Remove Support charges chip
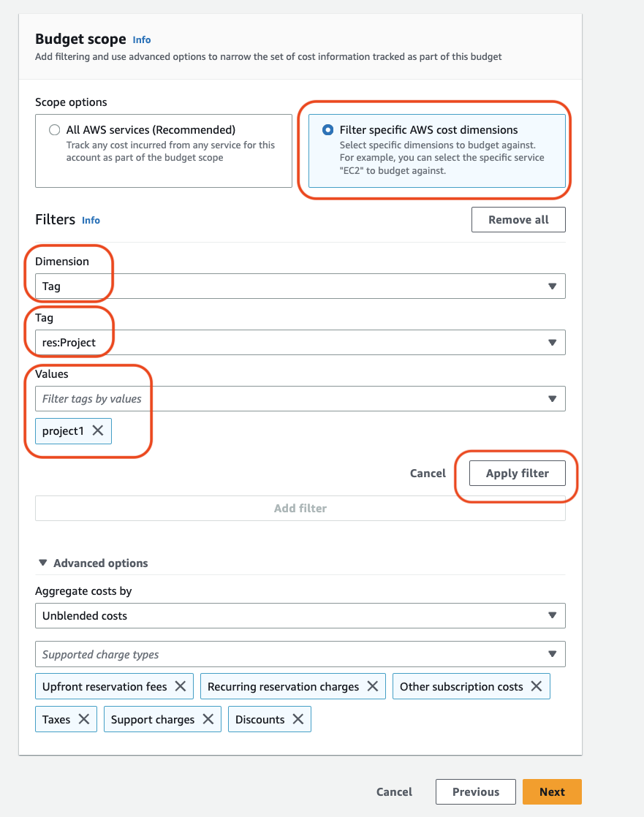This screenshot has height=817, width=644. pos(208,720)
